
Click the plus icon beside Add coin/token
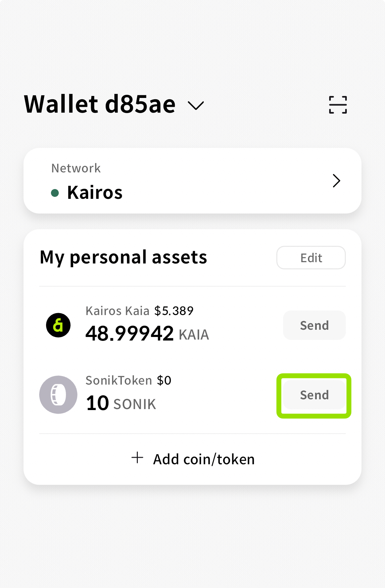[x=137, y=458]
